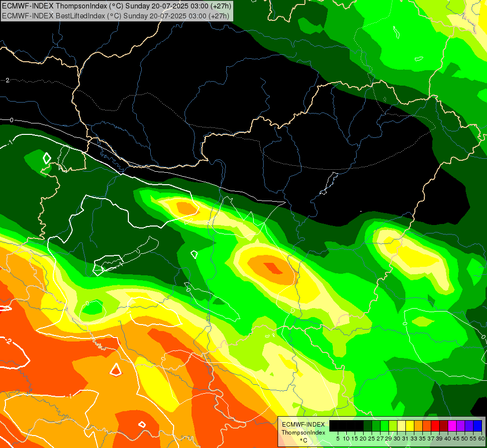Click the medium green 25–27 legend swatch
Viewport: 487px width, 448px height.
(x=376, y=426)
